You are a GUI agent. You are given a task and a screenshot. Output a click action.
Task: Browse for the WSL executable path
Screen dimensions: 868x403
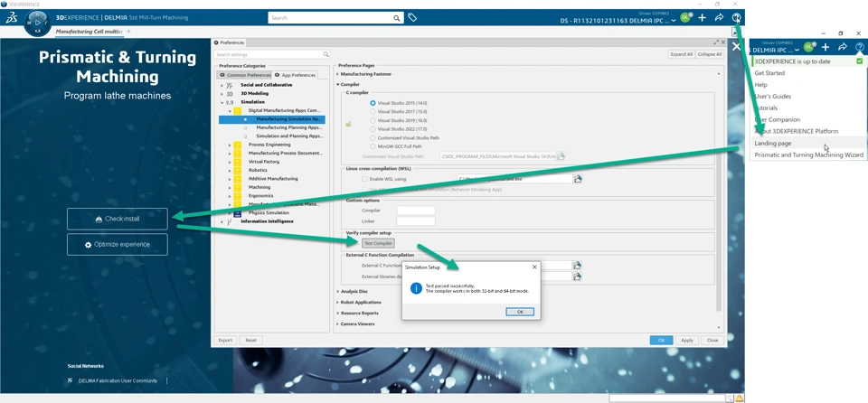(x=578, y=179)
